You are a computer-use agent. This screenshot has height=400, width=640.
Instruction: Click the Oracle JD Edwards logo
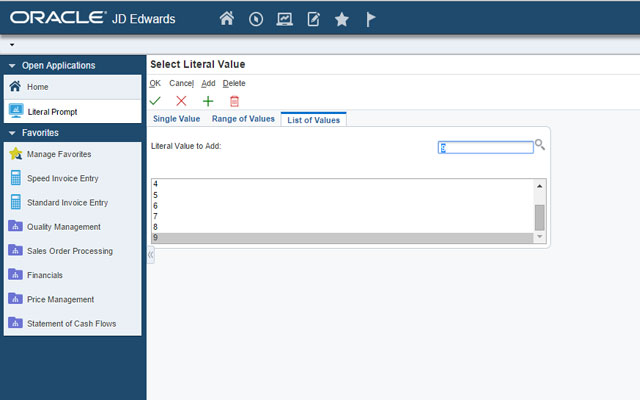[x=93, y=18]
